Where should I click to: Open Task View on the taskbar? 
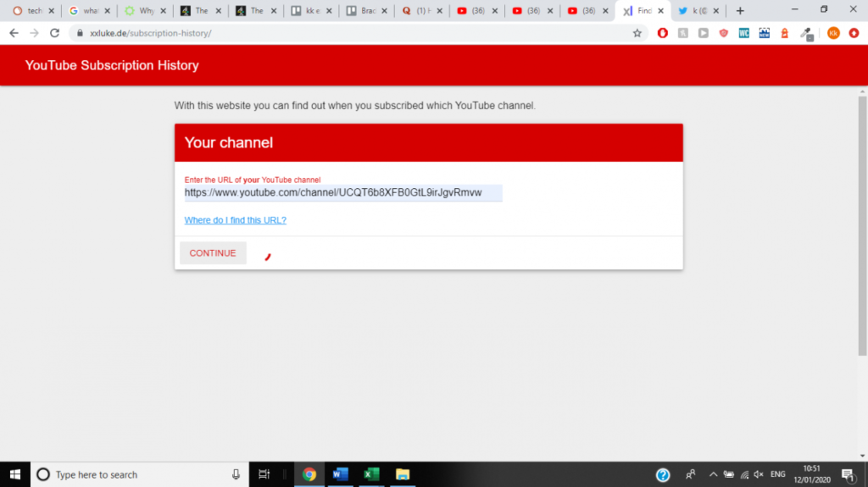[x=264, y=474]
